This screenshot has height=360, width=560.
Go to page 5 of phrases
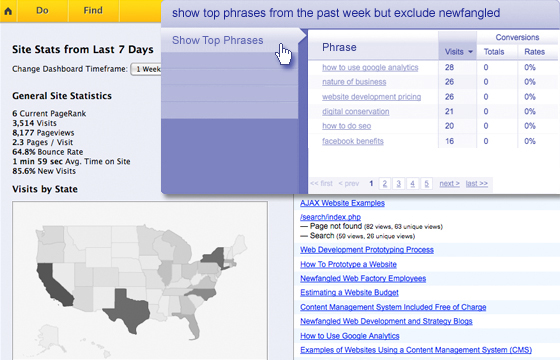coord(426,184)
